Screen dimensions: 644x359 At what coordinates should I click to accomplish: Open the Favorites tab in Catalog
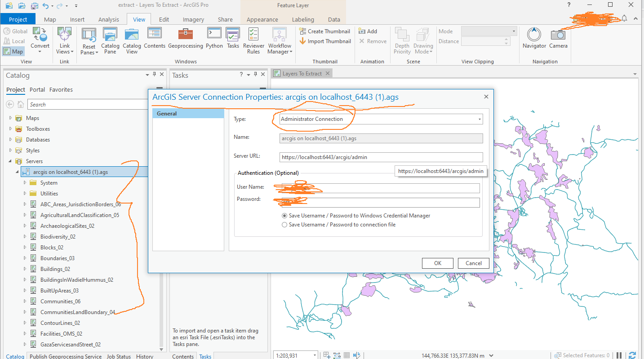(x=61, y=89)
